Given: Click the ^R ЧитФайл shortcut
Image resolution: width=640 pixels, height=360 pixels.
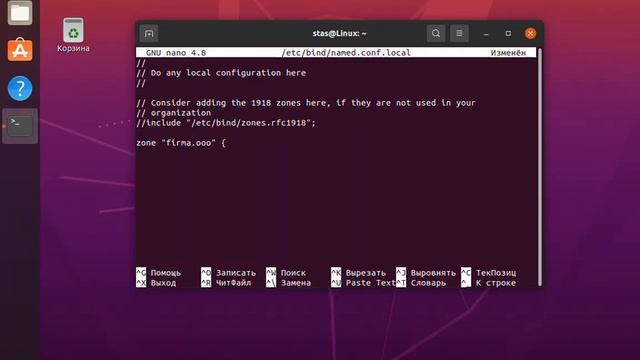Looking at the screenshot, I should 226,283.
